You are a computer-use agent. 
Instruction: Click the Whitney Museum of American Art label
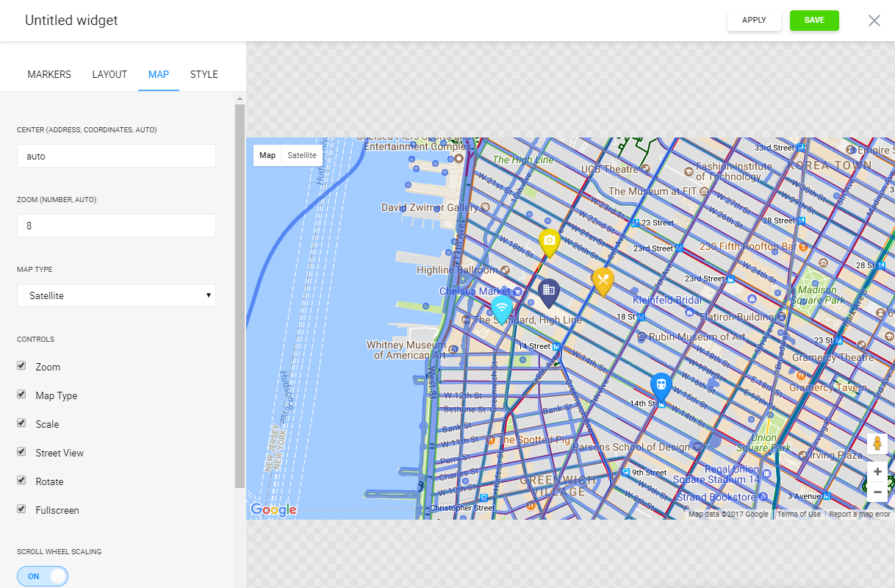(406, 350)
